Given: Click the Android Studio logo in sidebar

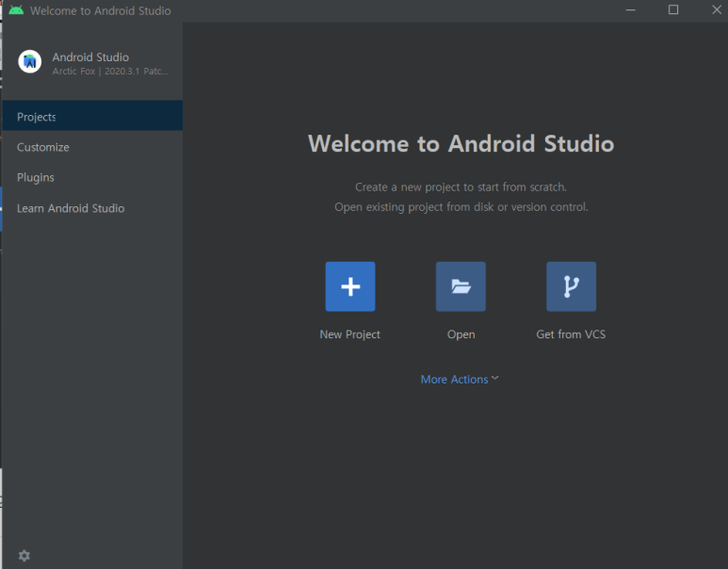Looking at the screenshot, I should tap(30, 61).
